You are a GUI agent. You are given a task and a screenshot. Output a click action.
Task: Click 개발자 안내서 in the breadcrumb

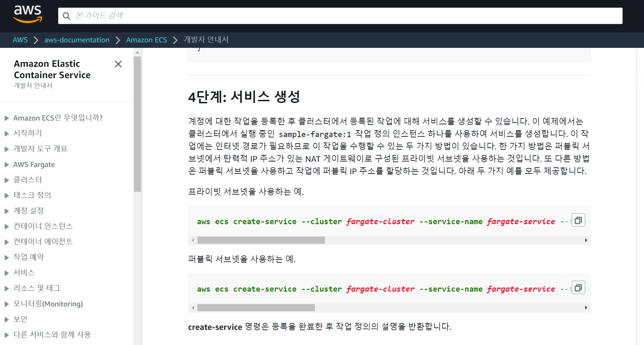[x=206, y=40]
